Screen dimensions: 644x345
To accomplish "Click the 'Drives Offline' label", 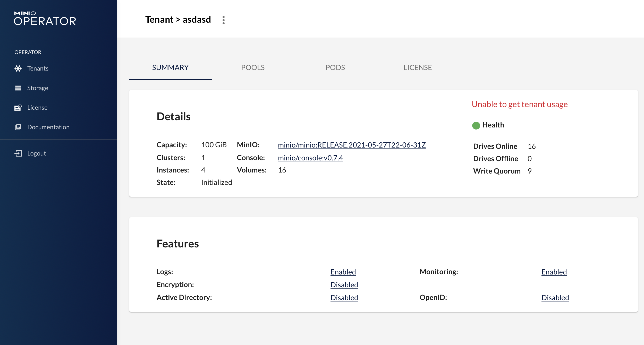I will click(x=496, y=159).
